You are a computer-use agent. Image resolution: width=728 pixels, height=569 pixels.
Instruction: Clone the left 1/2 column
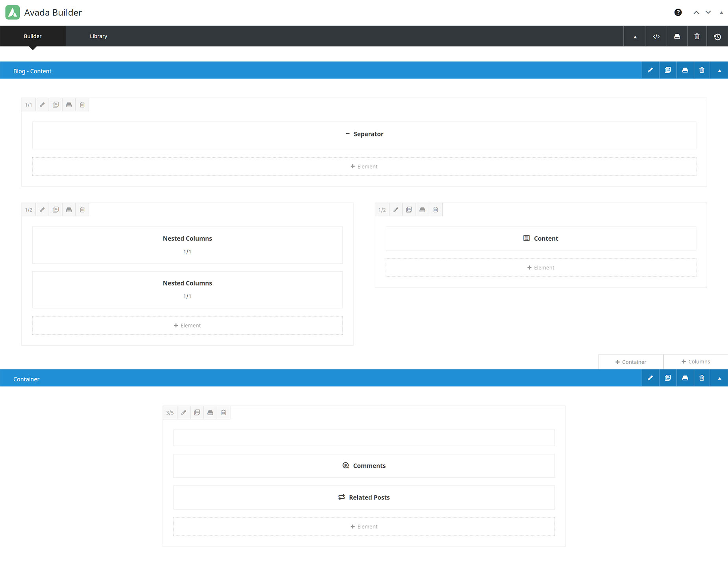tap(55, 210)
